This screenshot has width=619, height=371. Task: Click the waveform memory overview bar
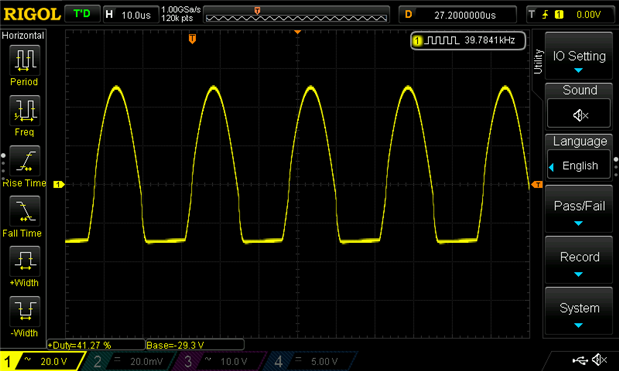[x=296, y=15]
